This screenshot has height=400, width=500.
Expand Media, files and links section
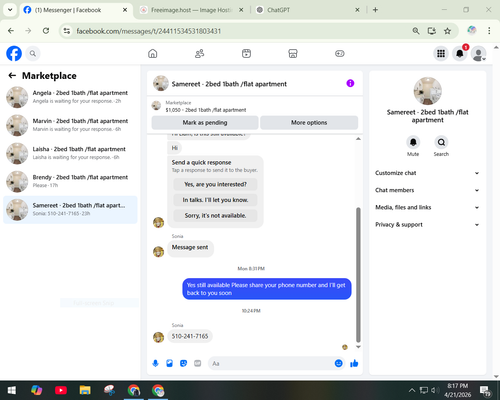[427, 207]
